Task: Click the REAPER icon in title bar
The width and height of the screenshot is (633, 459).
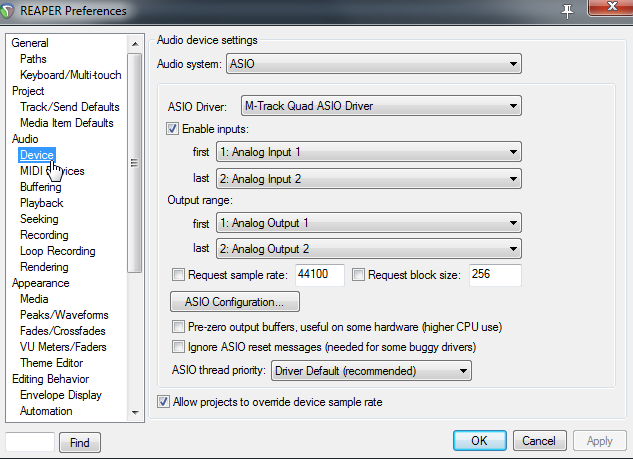Action: (x=12, y=11)
